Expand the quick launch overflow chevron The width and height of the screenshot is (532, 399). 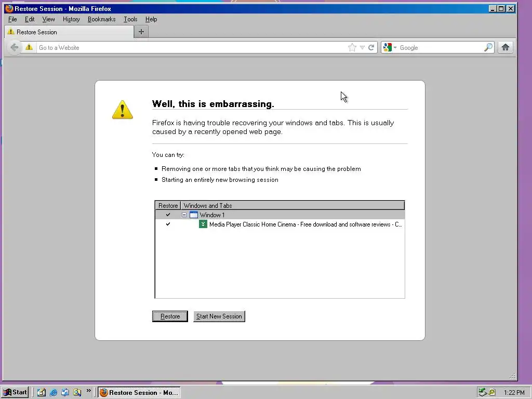click(88, 391)
